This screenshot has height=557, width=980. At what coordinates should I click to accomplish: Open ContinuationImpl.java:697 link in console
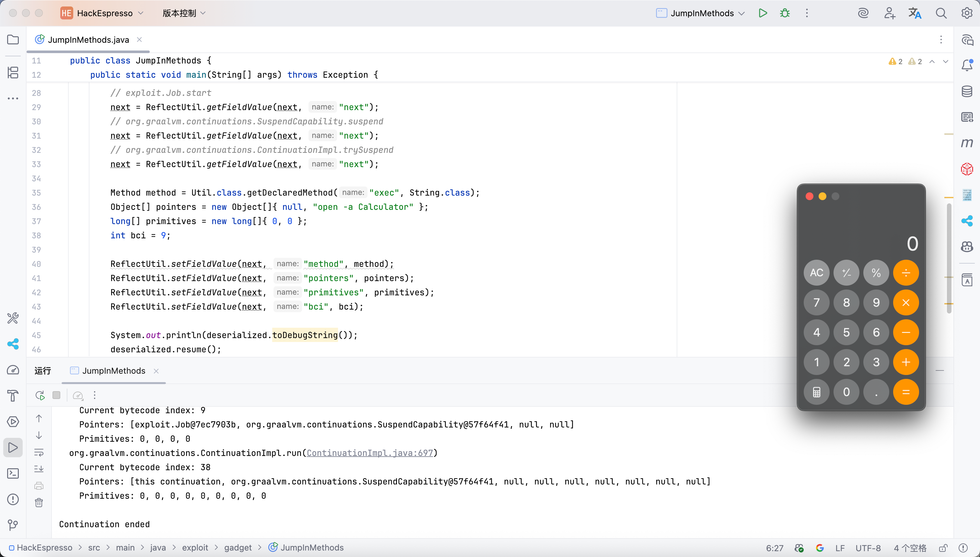point(369,453)
